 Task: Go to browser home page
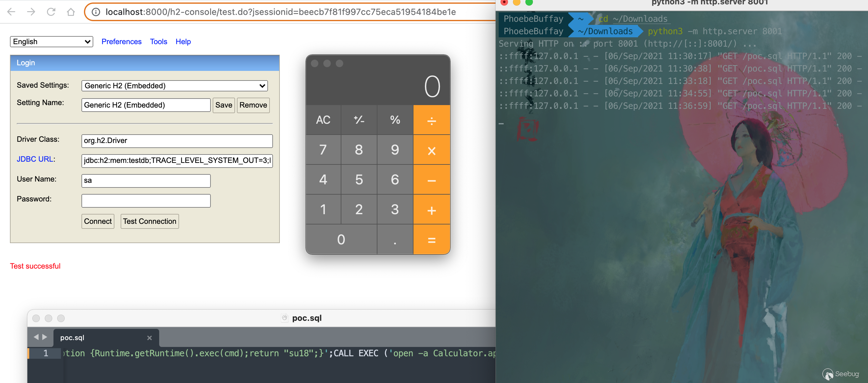pyautogui.click(x=71, y=12)
